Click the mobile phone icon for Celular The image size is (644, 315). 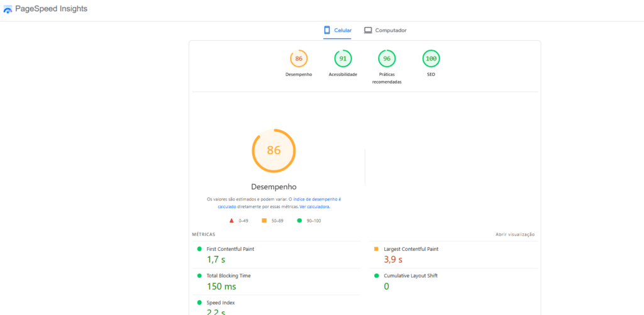[327, 30]
